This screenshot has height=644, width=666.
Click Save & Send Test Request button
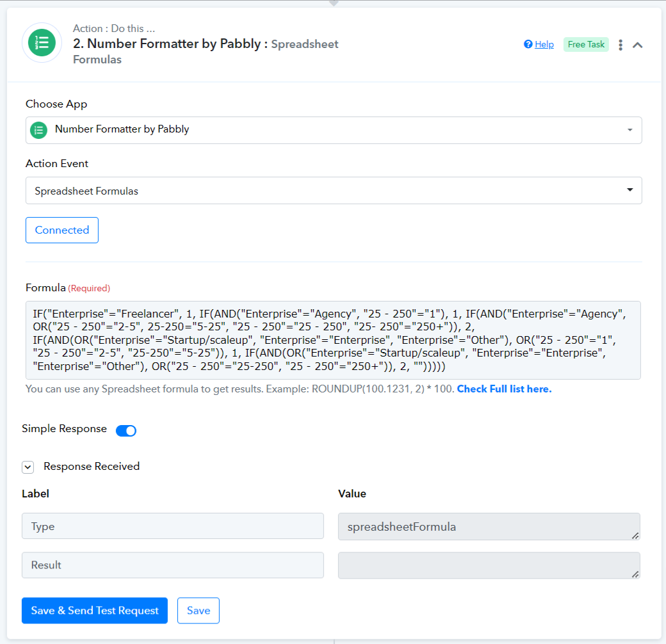95,611
